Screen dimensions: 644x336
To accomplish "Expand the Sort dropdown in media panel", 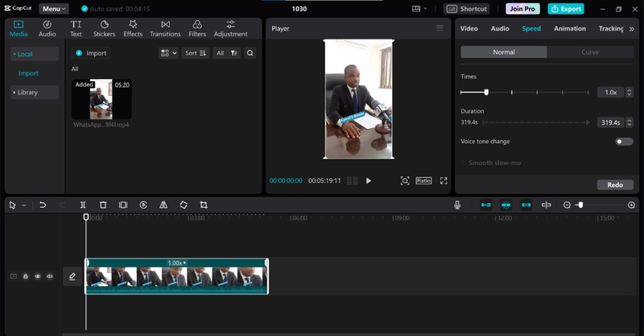I will [196, 53].
